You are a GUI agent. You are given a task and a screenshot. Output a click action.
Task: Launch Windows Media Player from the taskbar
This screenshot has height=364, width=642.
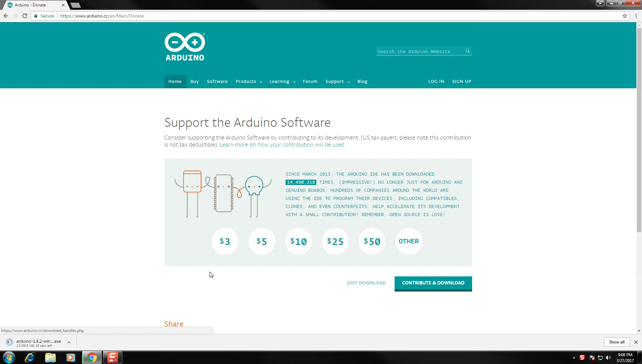click(x=71, y=358)
